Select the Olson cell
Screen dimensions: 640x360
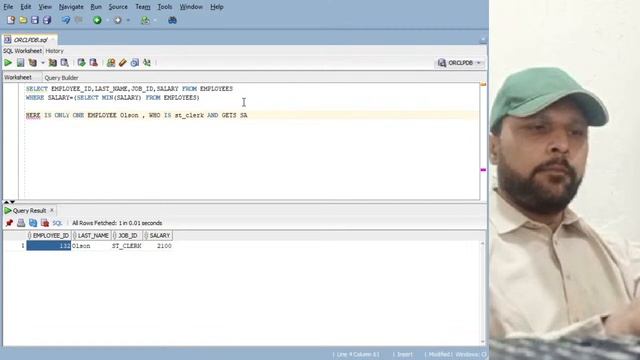pyautogui.click(x=91, y=246)
